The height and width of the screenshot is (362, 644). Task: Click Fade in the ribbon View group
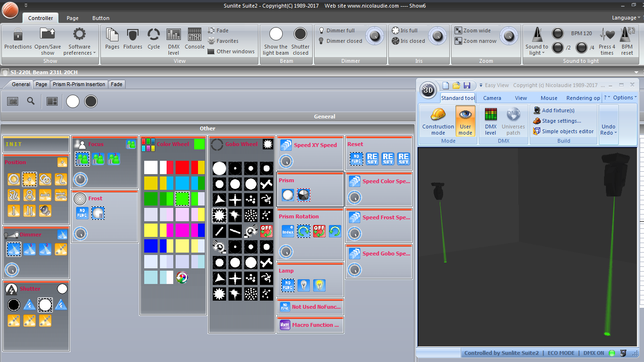pyautogui.click(x=218, y=30)
